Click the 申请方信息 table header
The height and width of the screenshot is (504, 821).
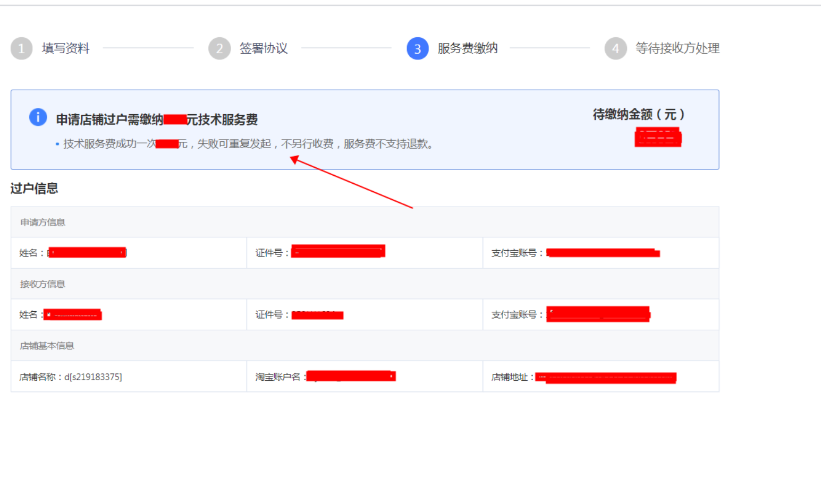(x=365, y=222)
